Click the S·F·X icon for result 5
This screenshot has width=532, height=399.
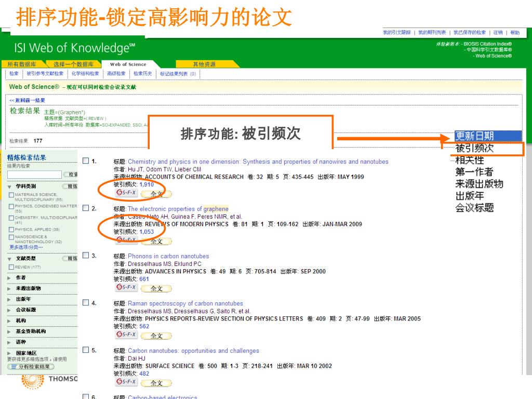[x=126, y=382]
